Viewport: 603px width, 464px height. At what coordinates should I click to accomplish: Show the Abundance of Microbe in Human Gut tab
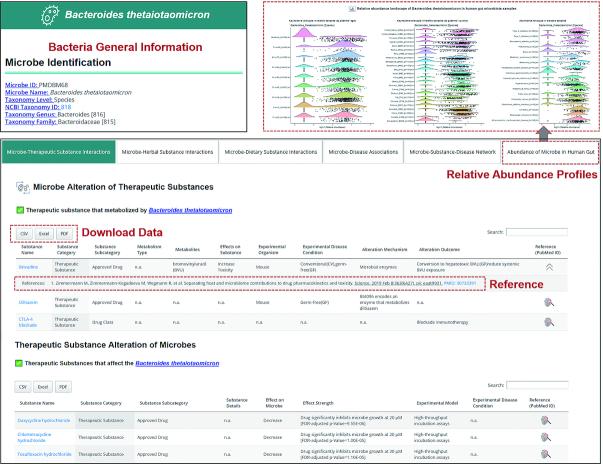(551, 152)
